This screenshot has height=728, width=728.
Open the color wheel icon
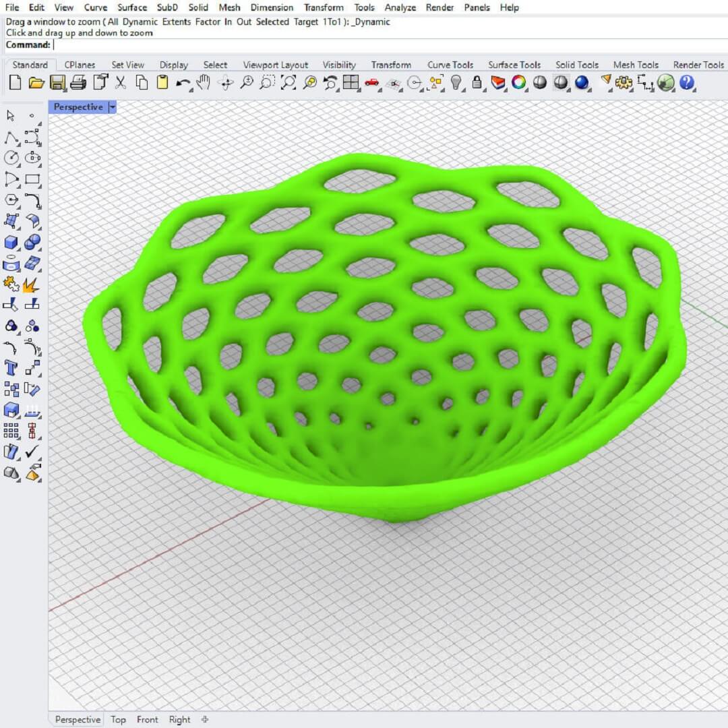518,83
